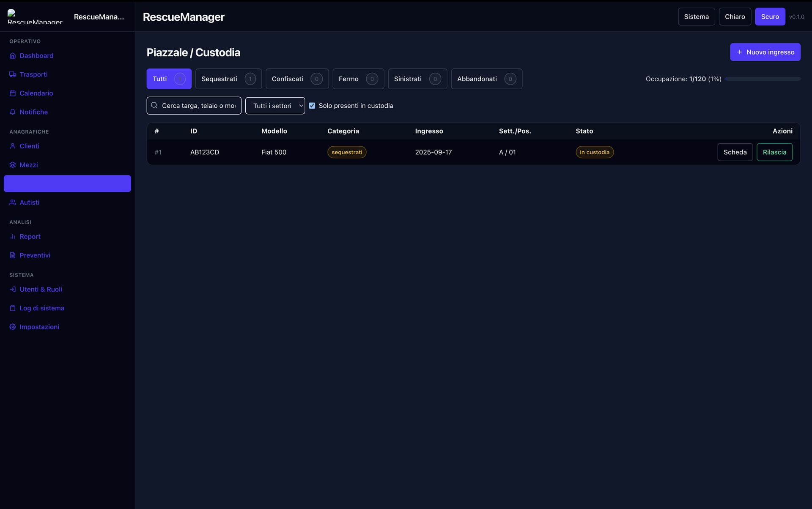
Task: Select the Sequestrati filter tab
Action: (228, 79)
